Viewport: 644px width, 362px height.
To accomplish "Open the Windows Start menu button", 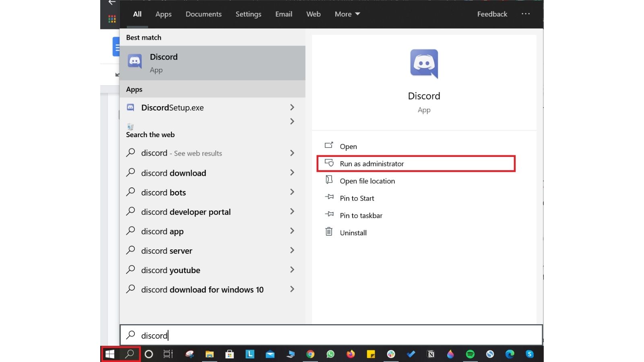I will click(110, 354).
